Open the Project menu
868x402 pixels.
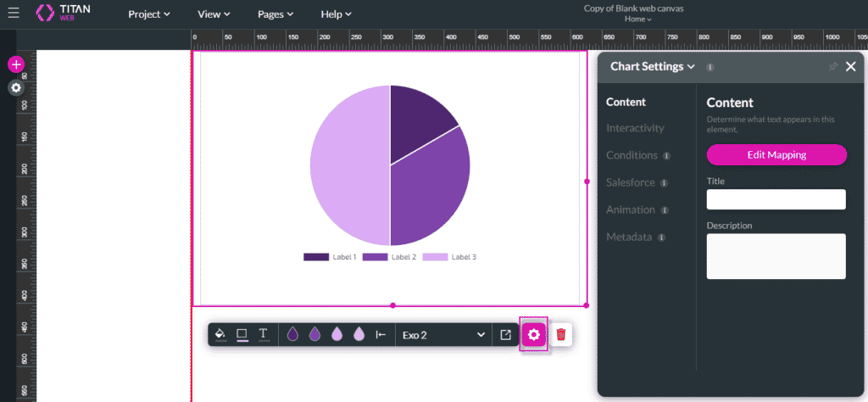pyautogui.click(x=149, y=14)
